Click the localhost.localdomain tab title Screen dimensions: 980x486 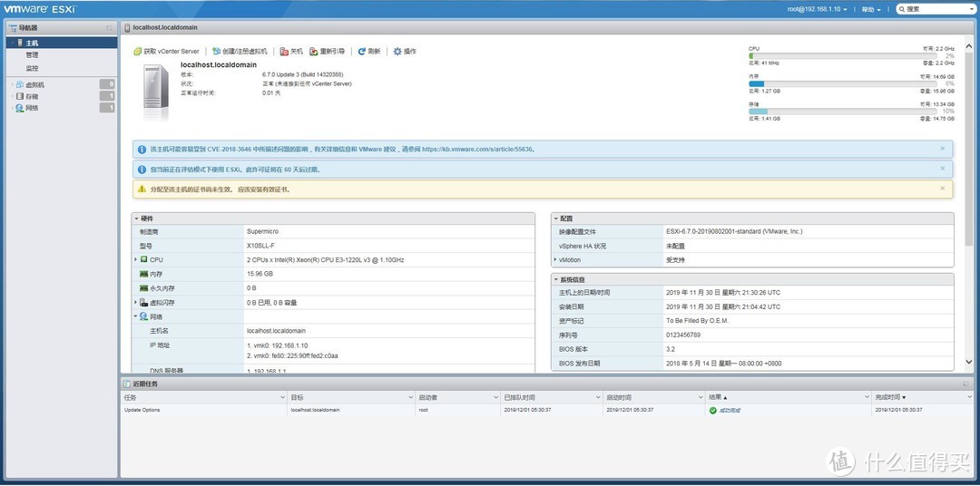click(x=165, y=28)
